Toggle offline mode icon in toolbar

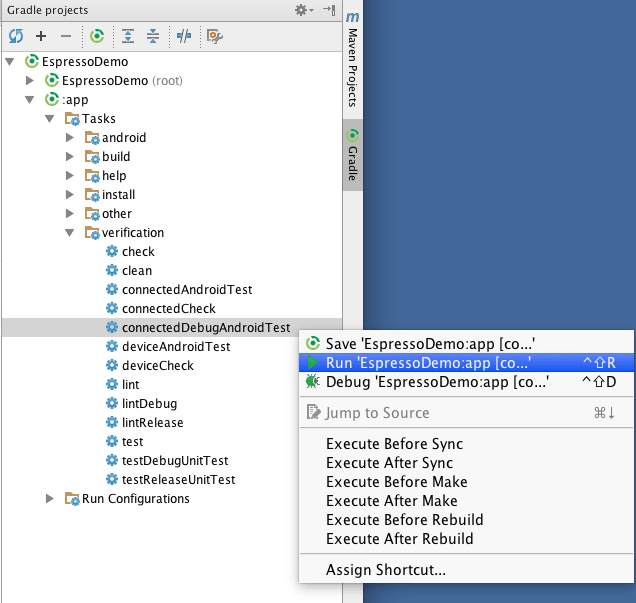tap(184, 36)
